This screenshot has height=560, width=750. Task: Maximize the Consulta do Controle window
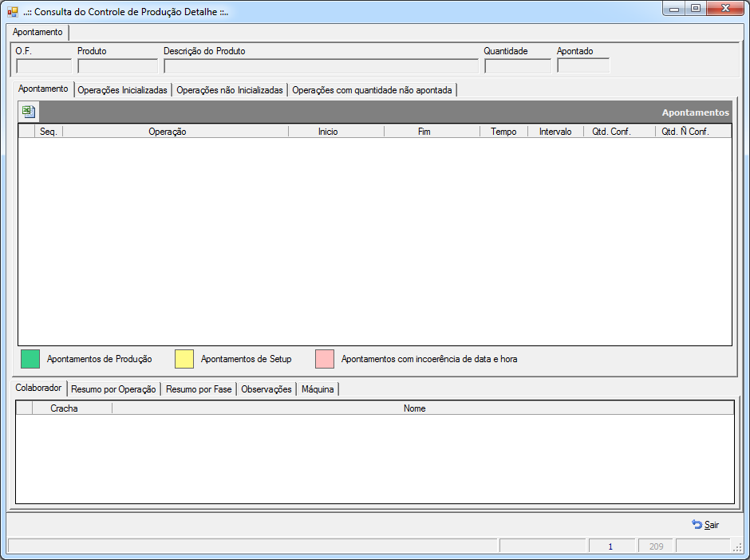pos(696,9)
